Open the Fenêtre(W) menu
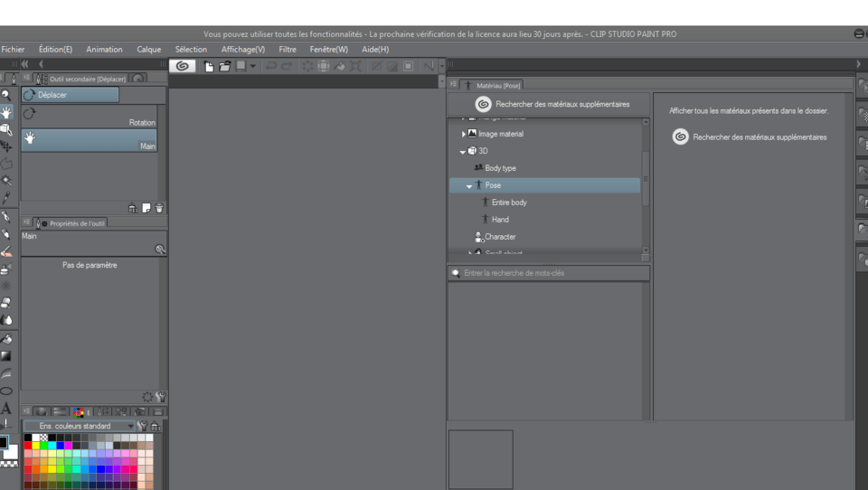Screen dimensions: 868x490 [329, 50]
